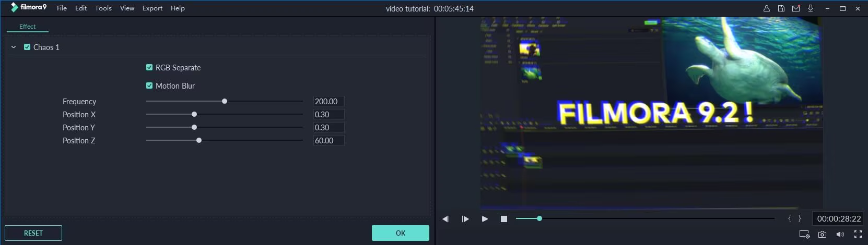Click the preview playback progress handle

click(539, 218)
